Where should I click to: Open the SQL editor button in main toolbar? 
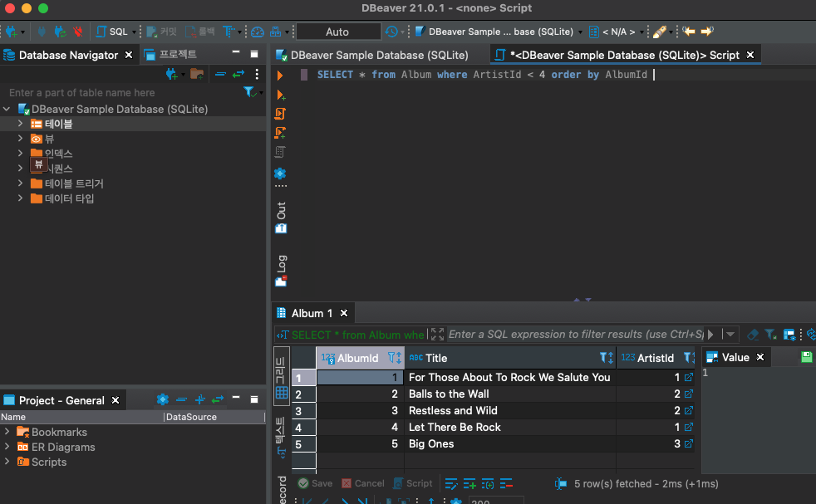point(112,32)
